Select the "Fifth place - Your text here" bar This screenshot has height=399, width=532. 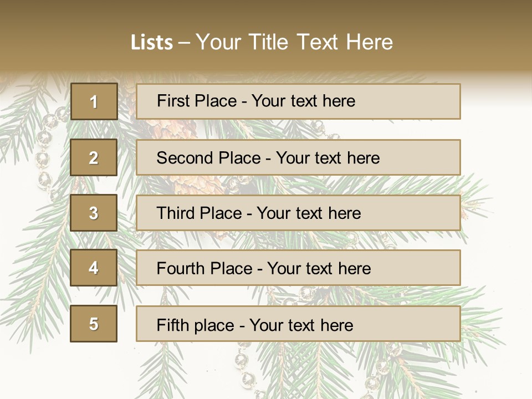tap(298, 324)
